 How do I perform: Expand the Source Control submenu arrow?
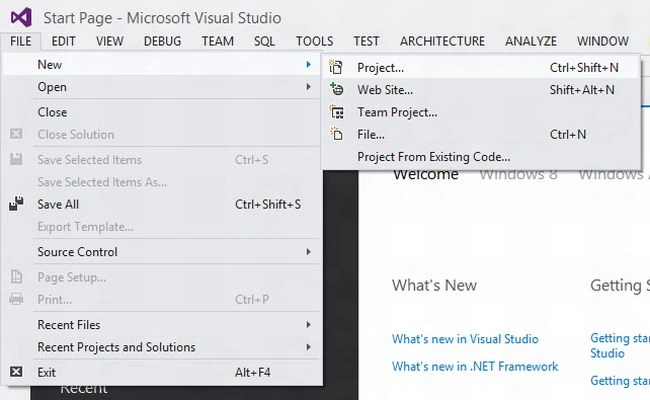pos(308,252)
